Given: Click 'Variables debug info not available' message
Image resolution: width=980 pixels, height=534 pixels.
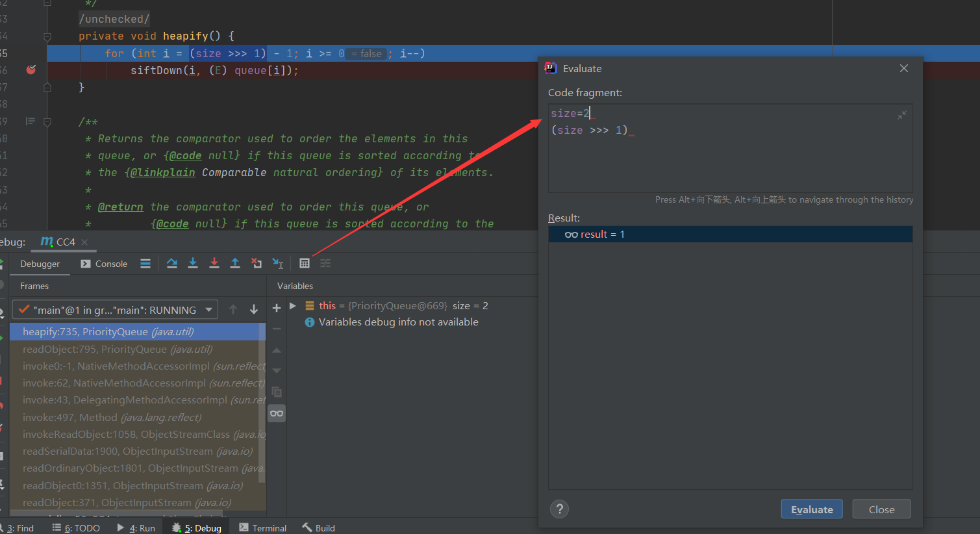Looking at the screenshot, I should [x=398, y=322].
